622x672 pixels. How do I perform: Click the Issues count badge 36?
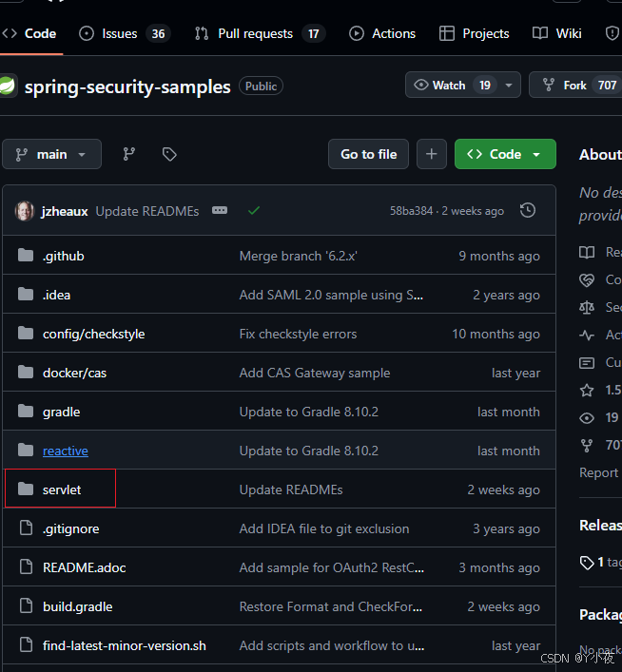[x=158, y=33]
